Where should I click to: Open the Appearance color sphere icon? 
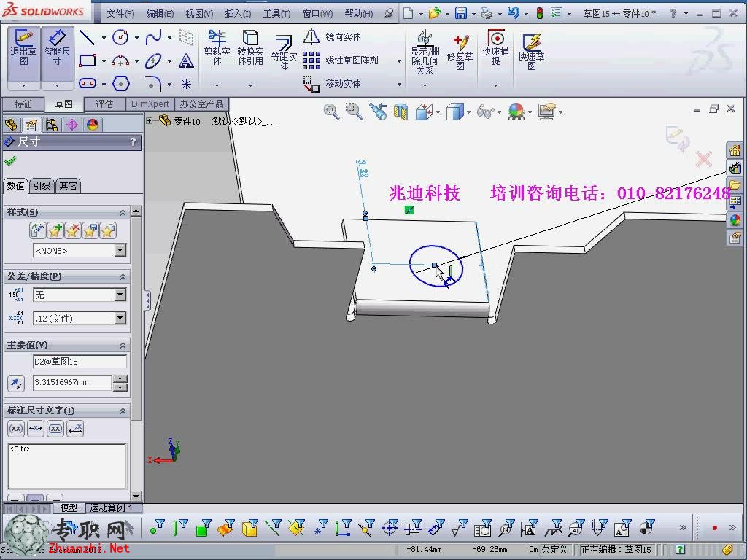click(x=735, y=219)
